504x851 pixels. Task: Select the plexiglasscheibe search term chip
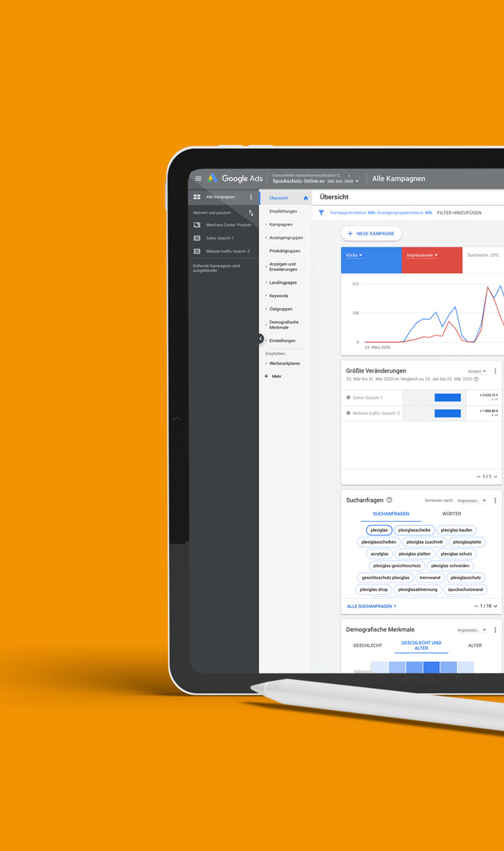click(x=414, y=530)
